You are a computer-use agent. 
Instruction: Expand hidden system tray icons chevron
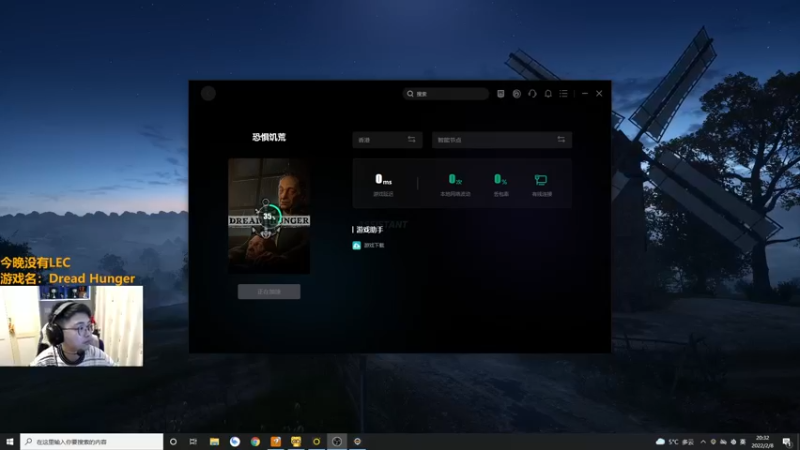click(703, 441)
